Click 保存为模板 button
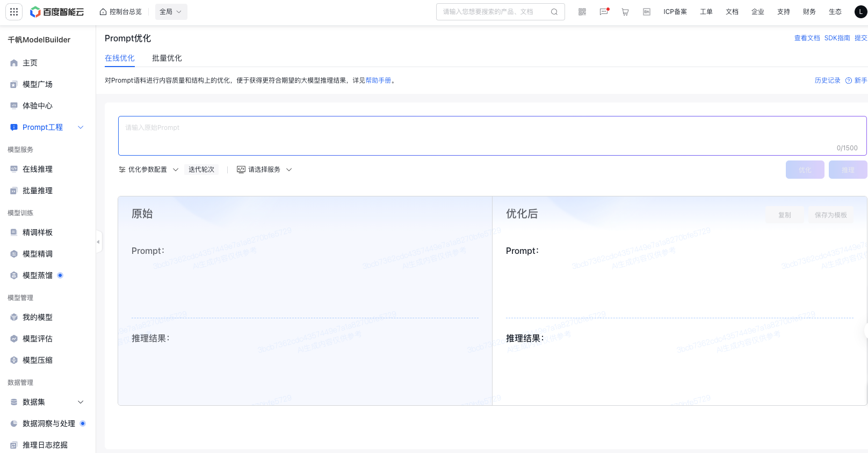Image resolution: width=868 pixels, height=453 pixels. click(x=831, y=215)
